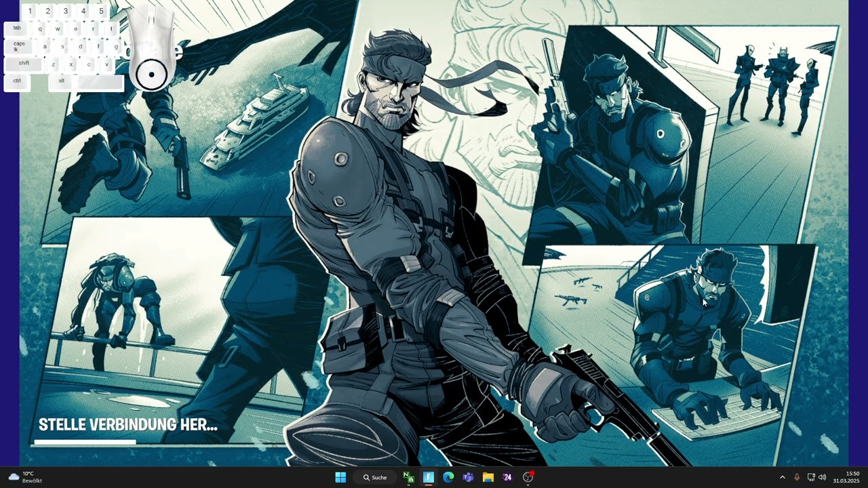Open the clock showing 15:50
The height and width of the screenshot is (488, 868).
pos(846,477)
